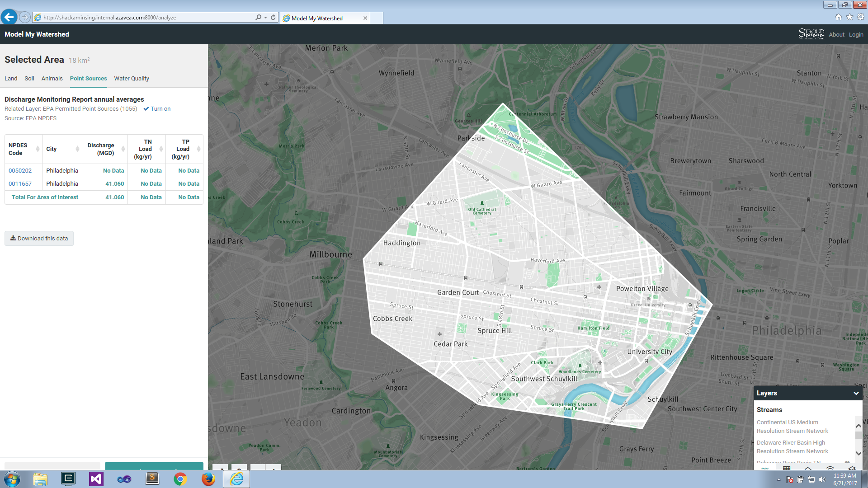Screen dimensions: 868x488
Task: Switch to the Water Quality tab
Action: (x=131, y=79)
